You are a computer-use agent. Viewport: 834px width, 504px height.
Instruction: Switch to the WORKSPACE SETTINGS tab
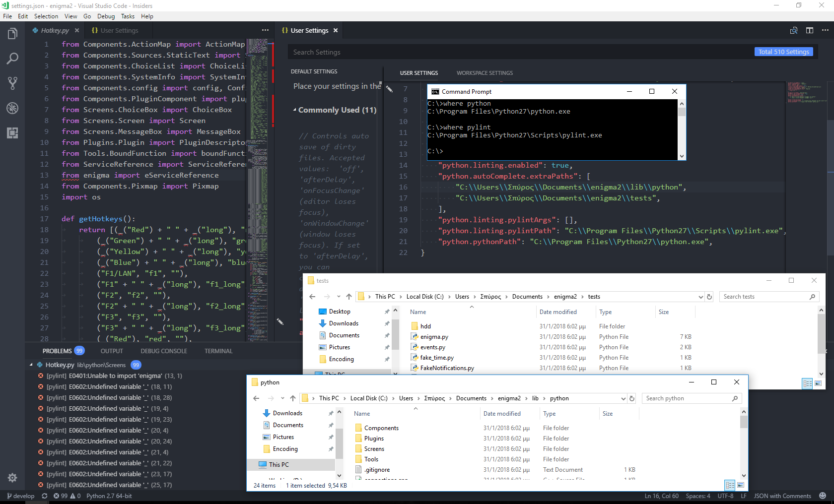click(x=484, y=73)
